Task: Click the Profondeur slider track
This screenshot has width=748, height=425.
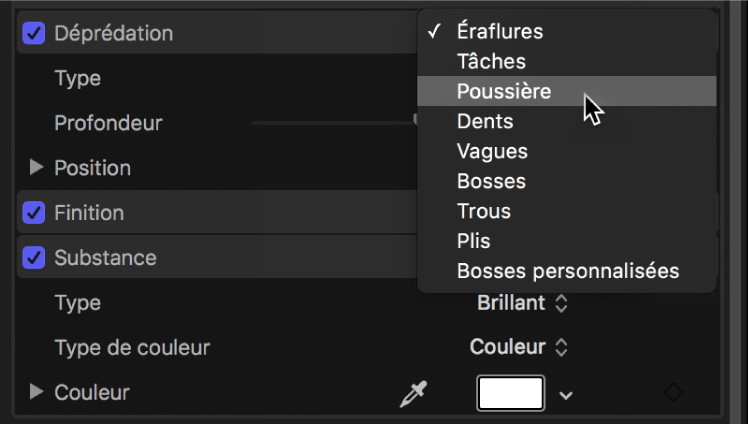Action: tap(330, 122)
